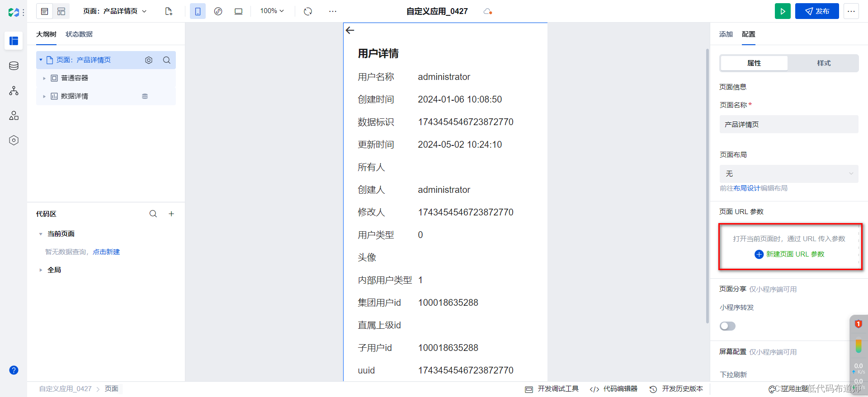Screen dimensions: 868x397
Task: Click data binding icon on 数据详情 row
Action: coord(145,96)
